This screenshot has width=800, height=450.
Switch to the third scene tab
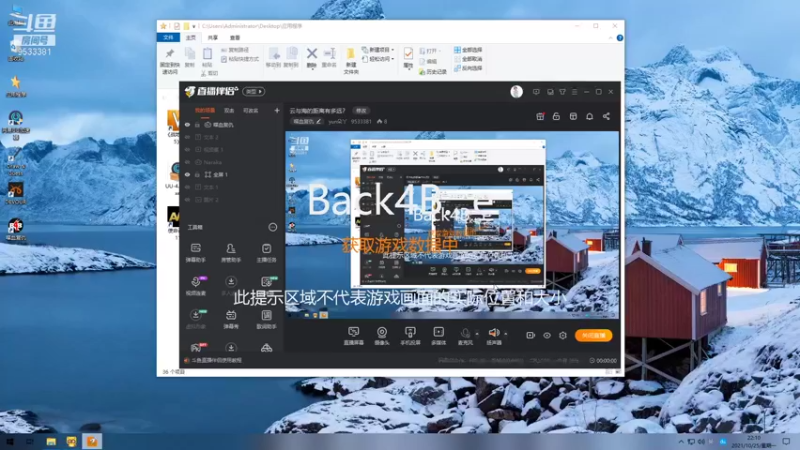tap(251, 110)
